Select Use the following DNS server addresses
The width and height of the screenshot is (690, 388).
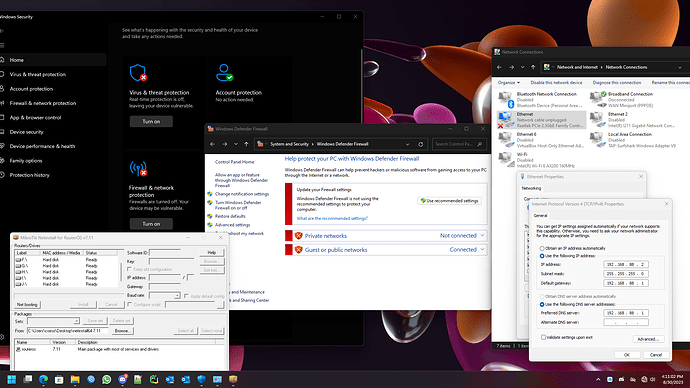[x=542, y=304]
